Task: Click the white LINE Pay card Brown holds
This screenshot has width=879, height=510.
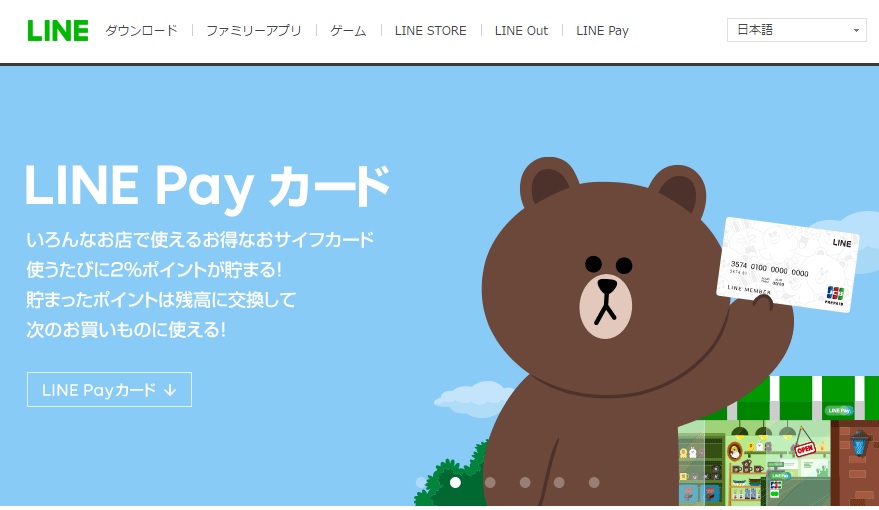Action: tap(788, 265)
